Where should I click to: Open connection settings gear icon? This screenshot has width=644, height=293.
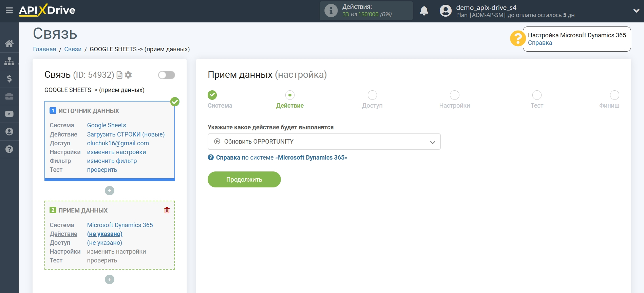coord(128,75)
